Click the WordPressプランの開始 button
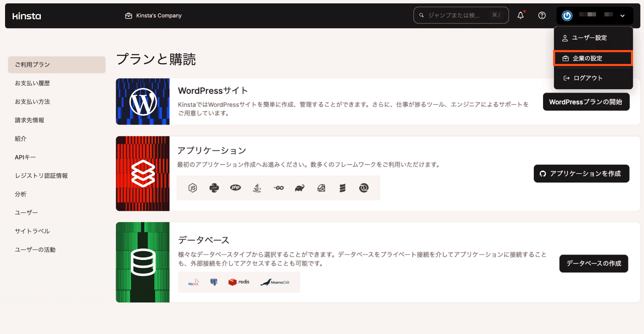Viewport: 644px width, 334px height. [x=586, y=101]
